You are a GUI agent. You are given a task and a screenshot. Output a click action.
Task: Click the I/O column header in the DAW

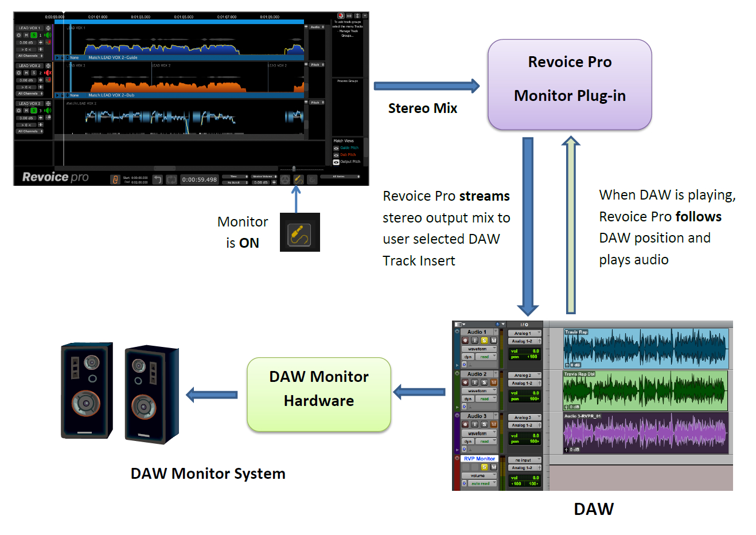tap(524, 325)
